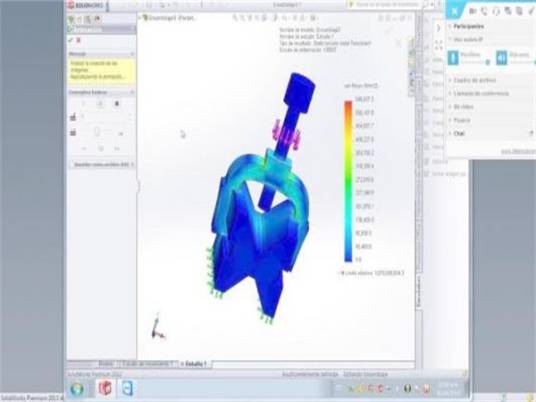Click the speaker icon in the conference panel
The height and width of the screenshot is (402, 536).
(501, 57)
